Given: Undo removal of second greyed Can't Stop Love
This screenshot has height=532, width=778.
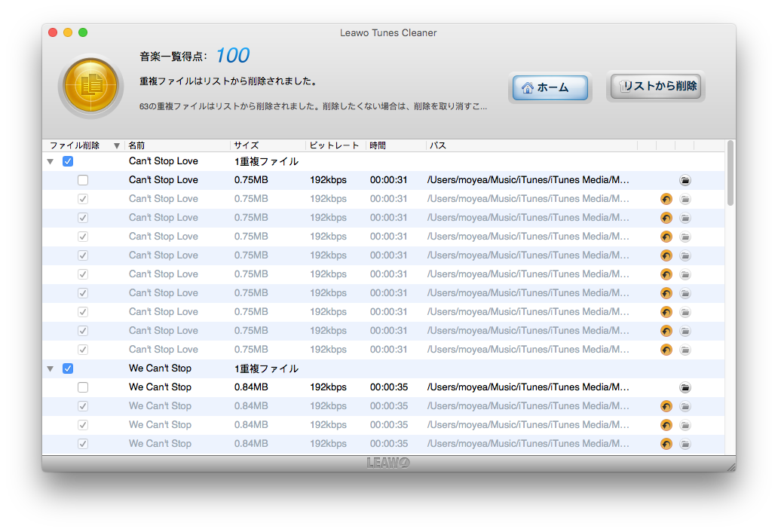Looking at the screenshot, I should point(666,219).
